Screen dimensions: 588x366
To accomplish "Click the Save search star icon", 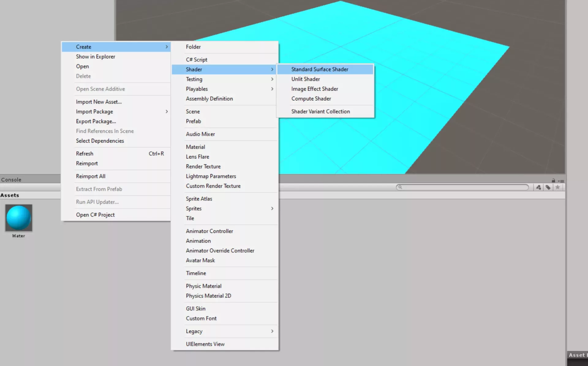I will tap(558, 187).
